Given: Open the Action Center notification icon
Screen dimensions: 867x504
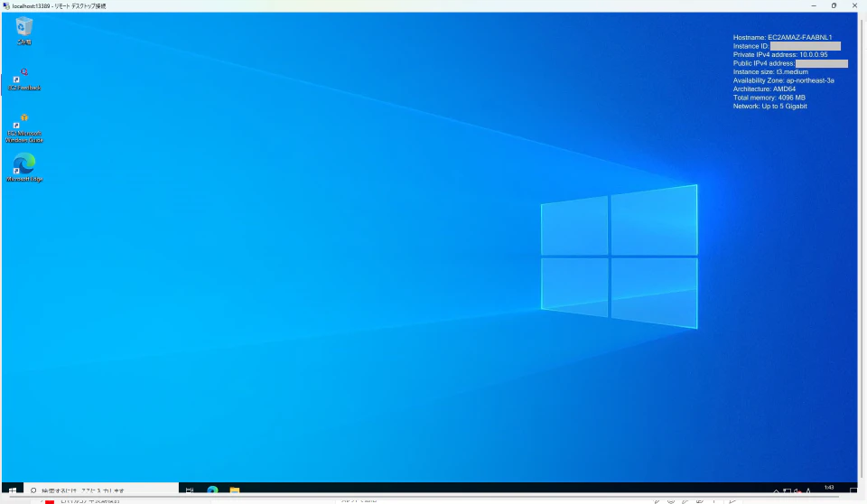Looking at the screenshot, I should click(x=853, y=491).
